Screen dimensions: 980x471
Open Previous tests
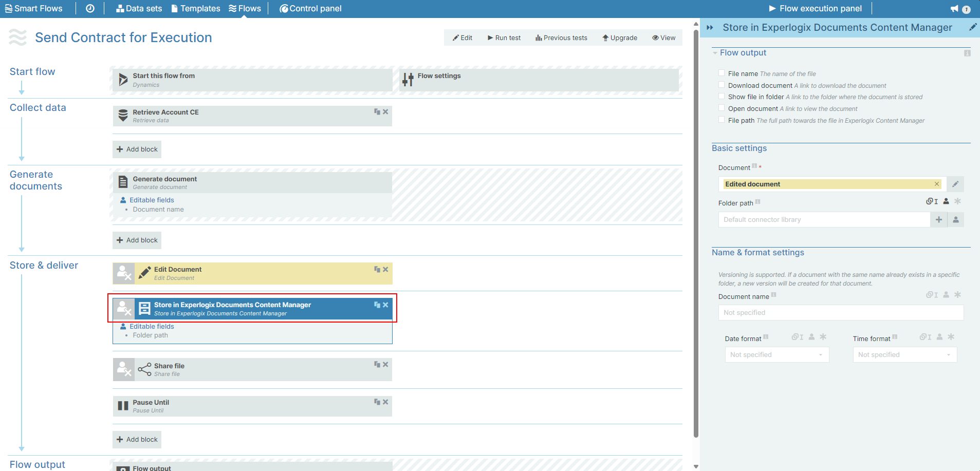(x=561, y=37)
